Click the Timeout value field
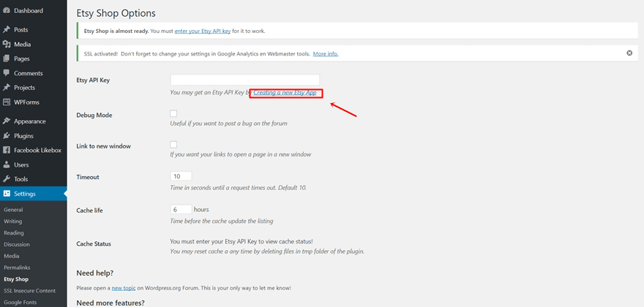Screen dimensions: 644x307 [x=181, y=176]
